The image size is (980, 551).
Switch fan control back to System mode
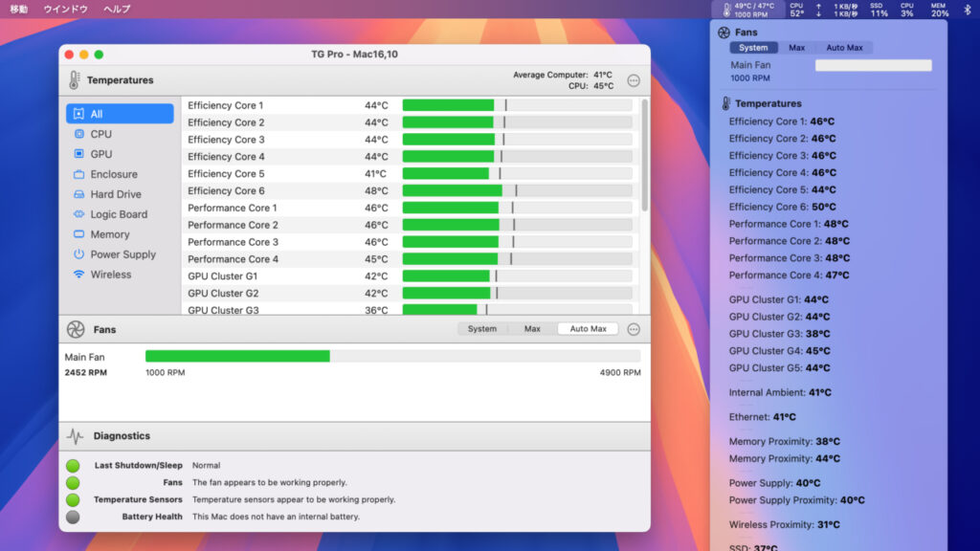point(481,328)
